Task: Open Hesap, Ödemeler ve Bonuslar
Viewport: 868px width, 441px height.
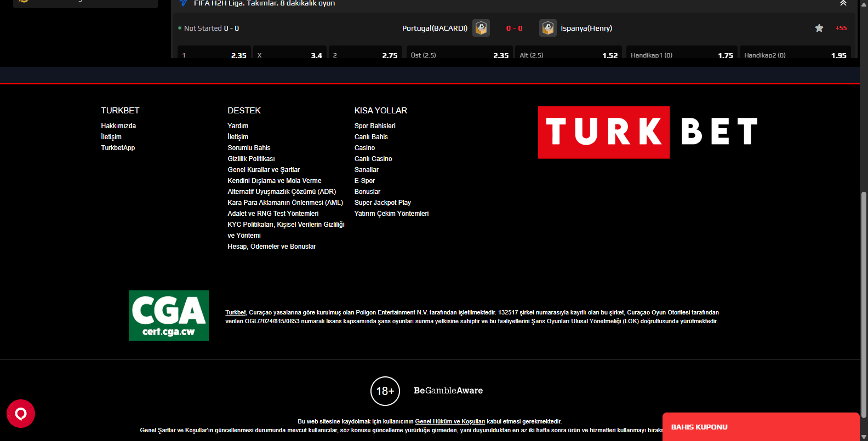Action: tap(272, 247)
